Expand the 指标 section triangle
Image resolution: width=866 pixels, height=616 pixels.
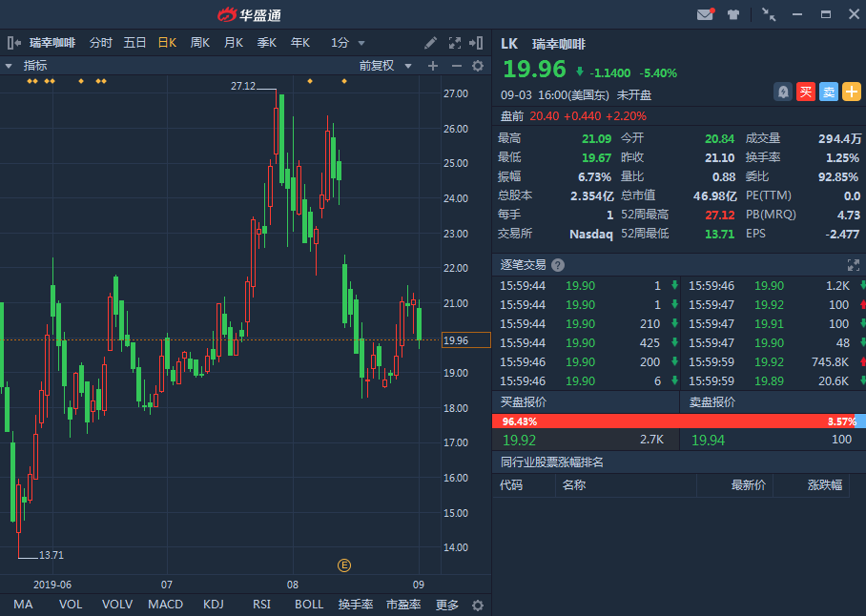(x=9, y=66)
